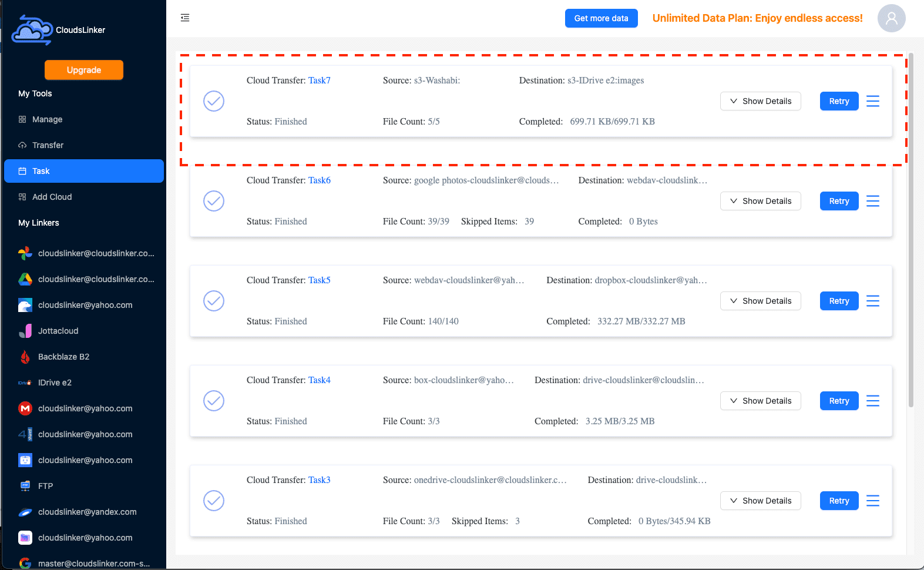
Task: Click the Task7 finished checkmark circle
Action: (214, 101)
